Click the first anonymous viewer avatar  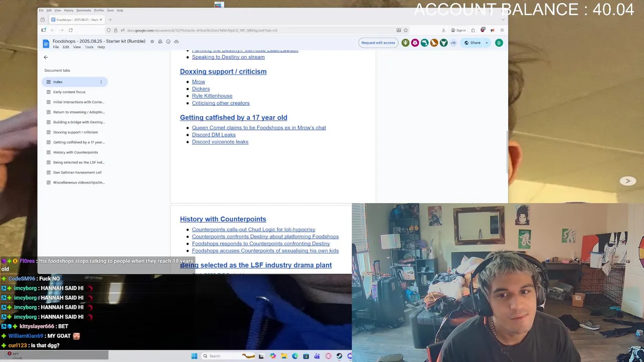406,43
